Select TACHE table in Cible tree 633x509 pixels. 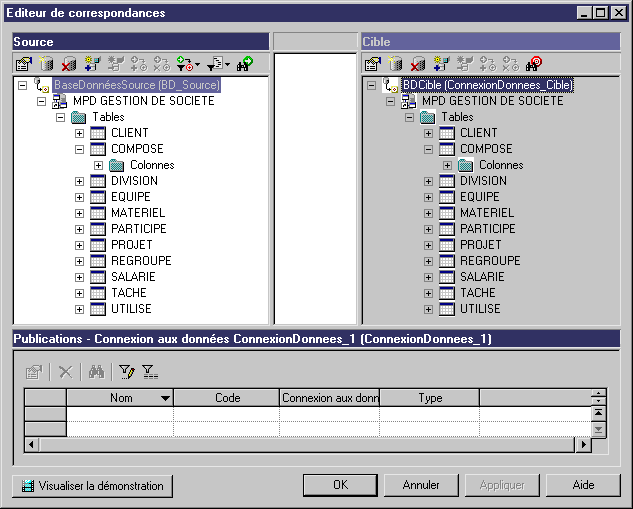pos(478,293)
